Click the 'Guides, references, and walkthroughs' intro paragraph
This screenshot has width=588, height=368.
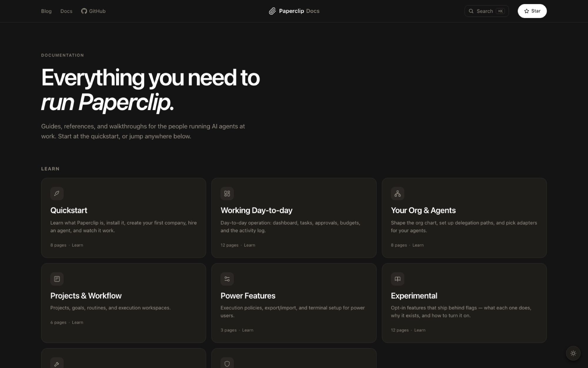pos(143,131)
